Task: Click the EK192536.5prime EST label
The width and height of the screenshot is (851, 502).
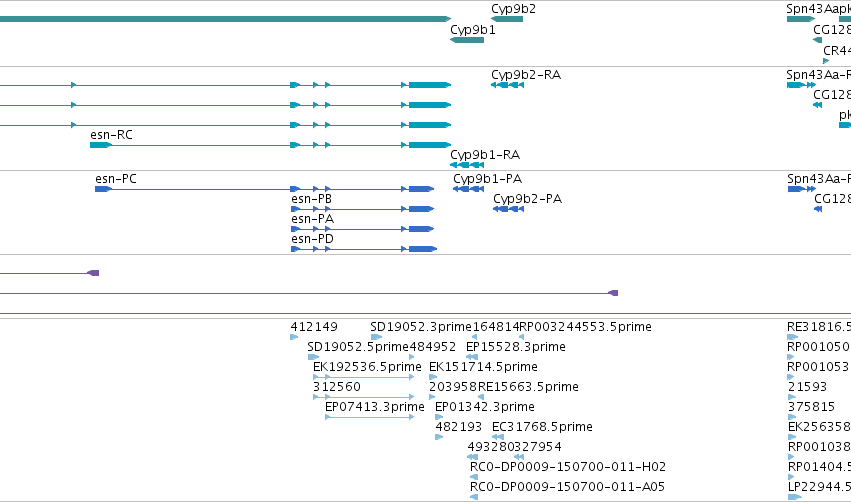Action: tap(367, 367)
